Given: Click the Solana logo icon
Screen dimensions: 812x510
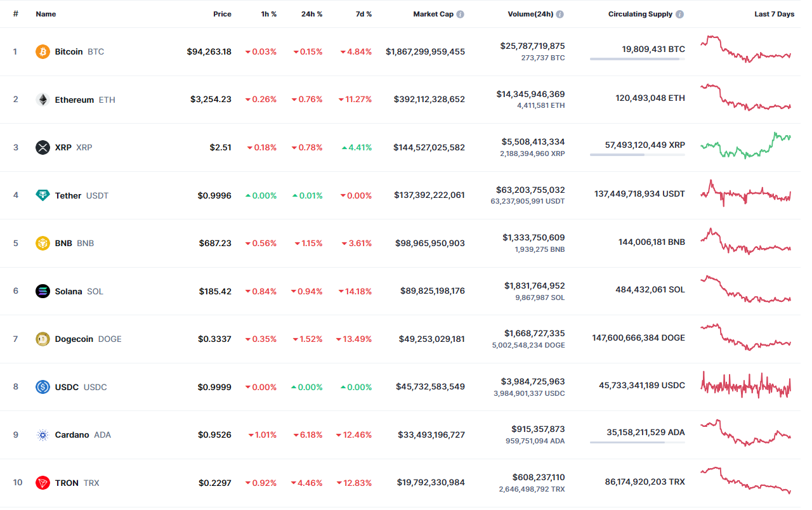Looking at the screenshot, I should point(43,291).
